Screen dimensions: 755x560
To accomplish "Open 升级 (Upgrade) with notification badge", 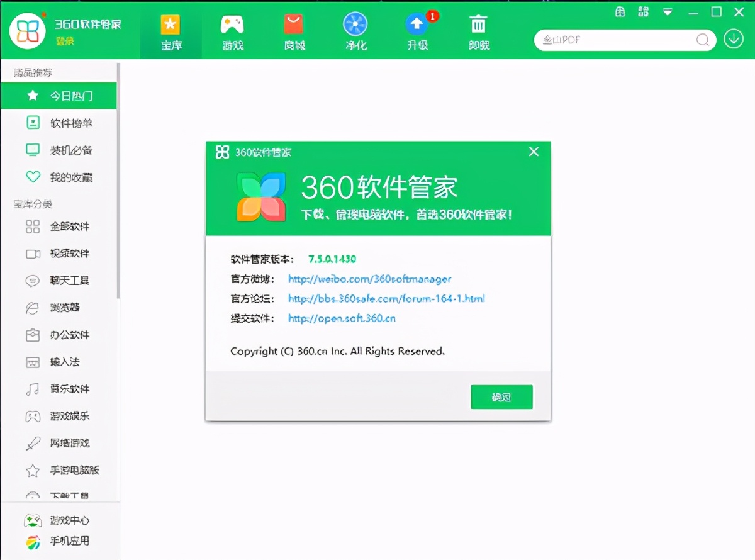I will (416, 30).
